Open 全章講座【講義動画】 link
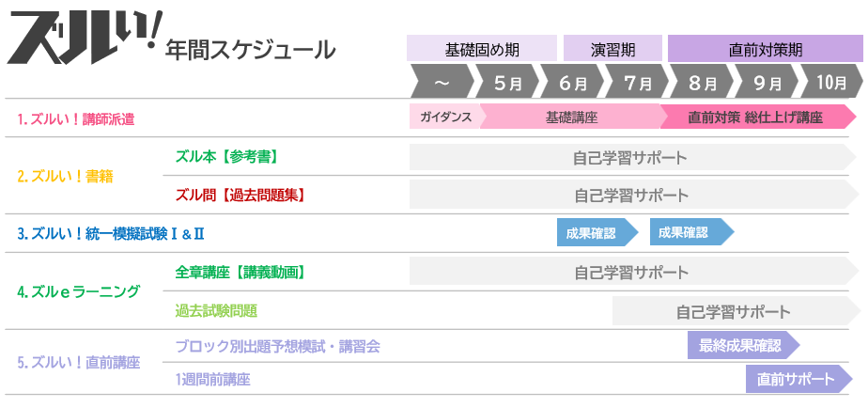868x408 pixels. click(x=240, y=272)
